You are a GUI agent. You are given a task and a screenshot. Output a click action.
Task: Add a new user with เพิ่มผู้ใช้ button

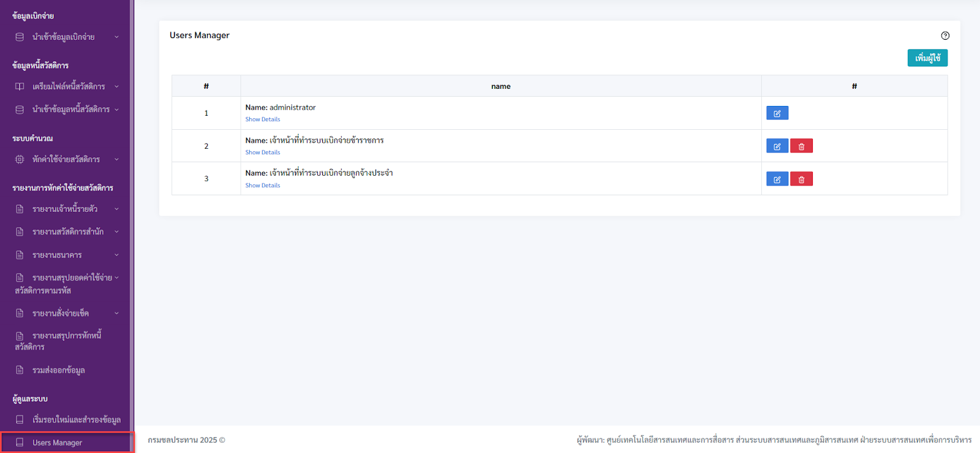(927, 58)
